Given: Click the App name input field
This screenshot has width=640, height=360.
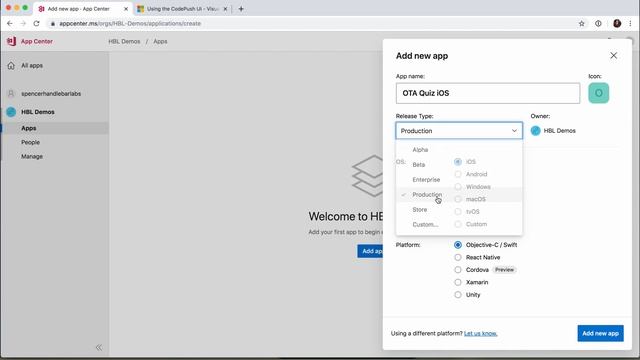Looking at the screenshot, I should pyautogui.click(x=488, y=93).
